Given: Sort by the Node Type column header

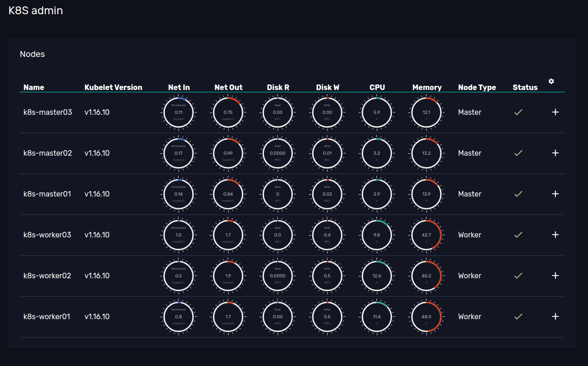Looking at the screenshot, I should click(477, 87).
